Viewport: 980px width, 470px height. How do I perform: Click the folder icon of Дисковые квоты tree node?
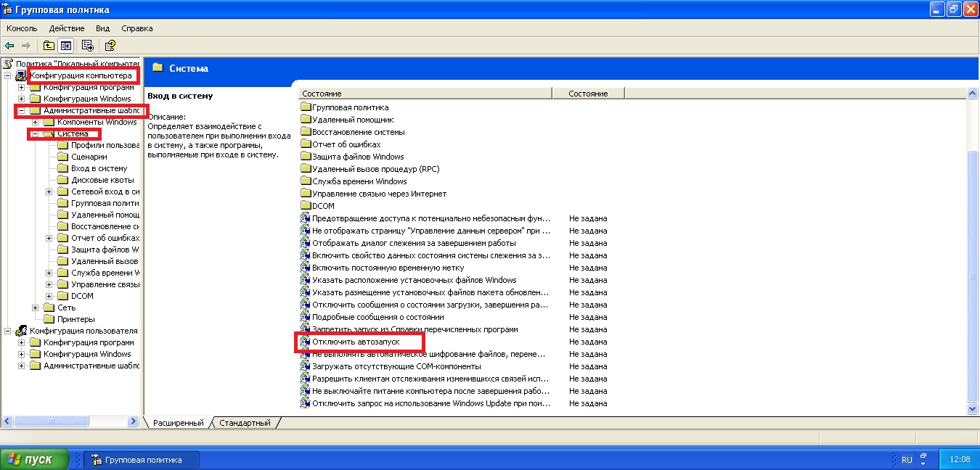click(x=63, y=180)
